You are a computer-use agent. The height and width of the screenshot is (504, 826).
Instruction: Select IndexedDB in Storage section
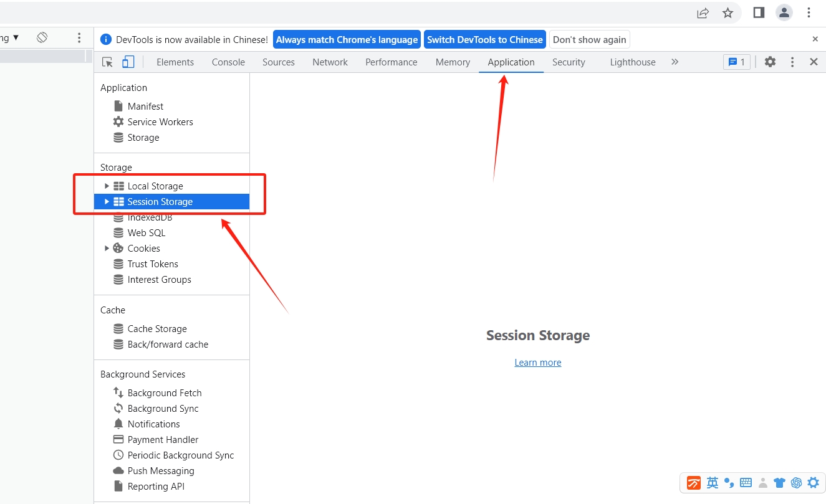pos(150,218)
